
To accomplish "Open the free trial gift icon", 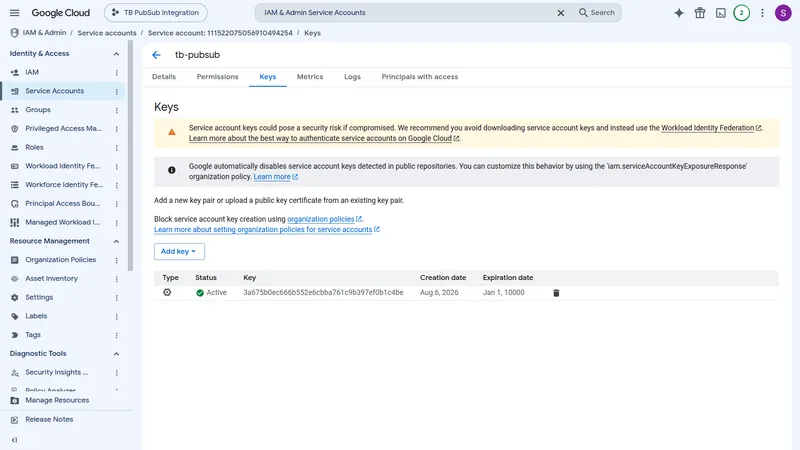I will point(699,13).
